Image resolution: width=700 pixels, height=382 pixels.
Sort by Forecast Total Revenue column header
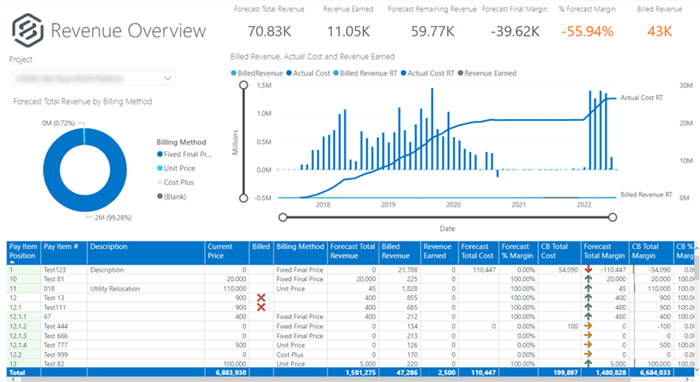353,253
